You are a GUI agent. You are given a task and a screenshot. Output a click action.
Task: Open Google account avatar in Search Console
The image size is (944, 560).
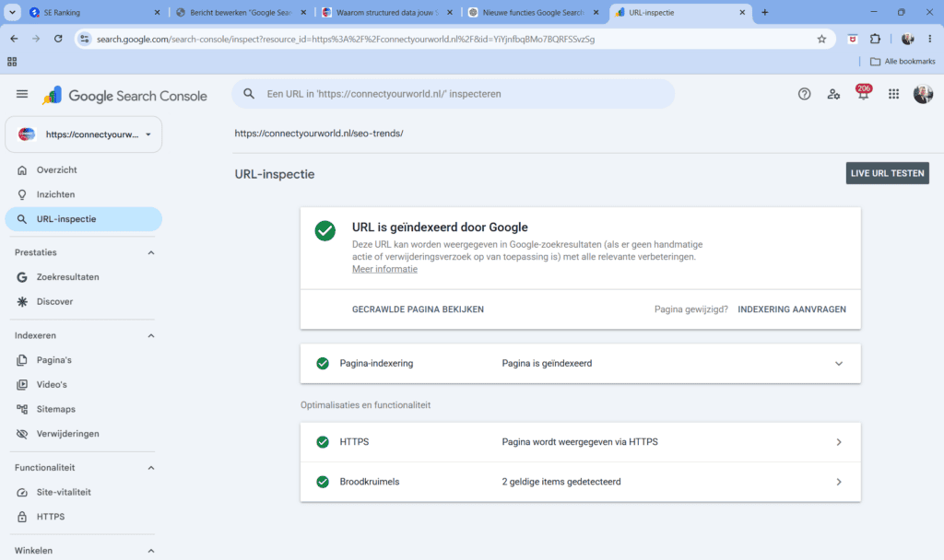click(922, 94)
